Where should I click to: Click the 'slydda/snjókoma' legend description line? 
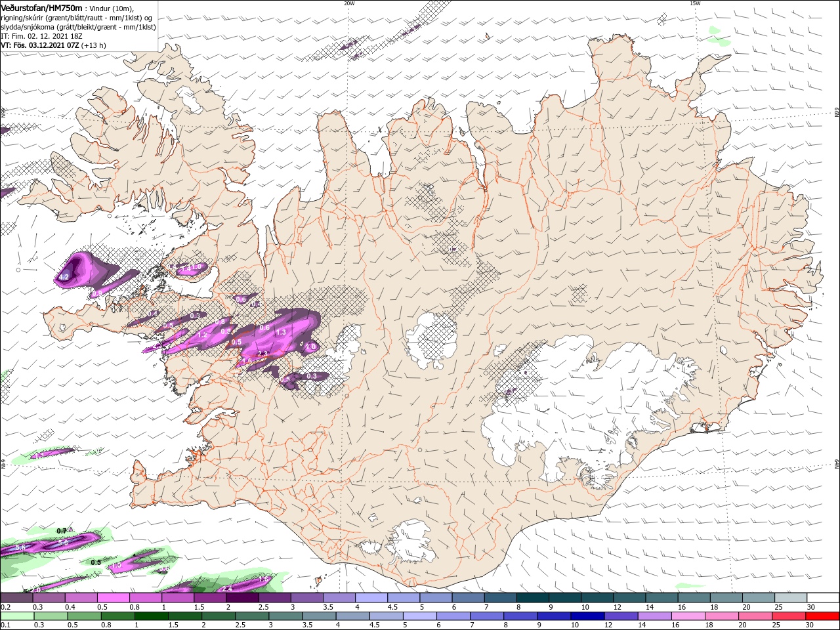[x=78, y=27]
